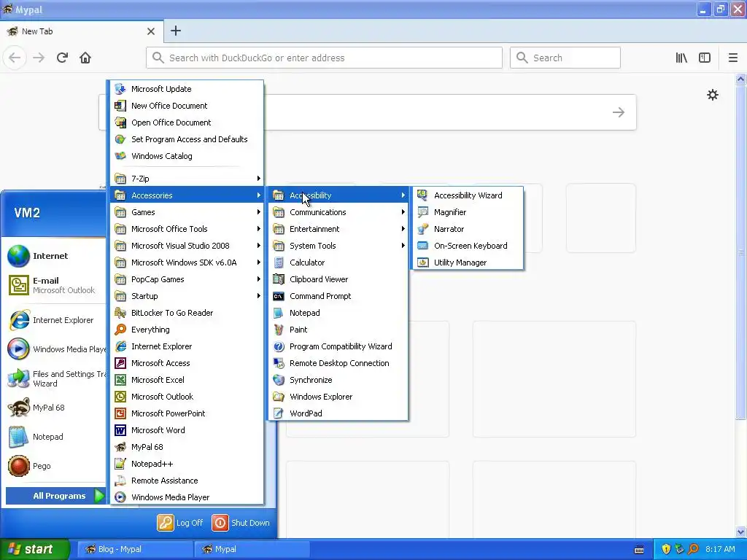The image size is (747, 560).
Task: Click the Microsoft Access icon
Action: (120, 363)
